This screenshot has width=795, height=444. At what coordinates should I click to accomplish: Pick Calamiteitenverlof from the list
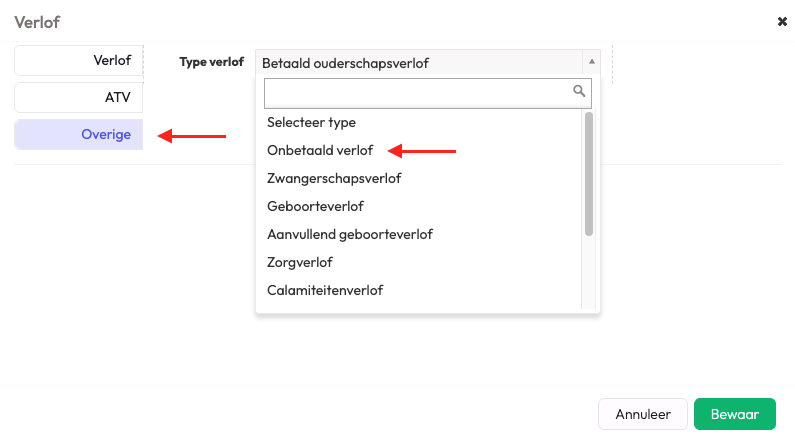pos(325,290)
